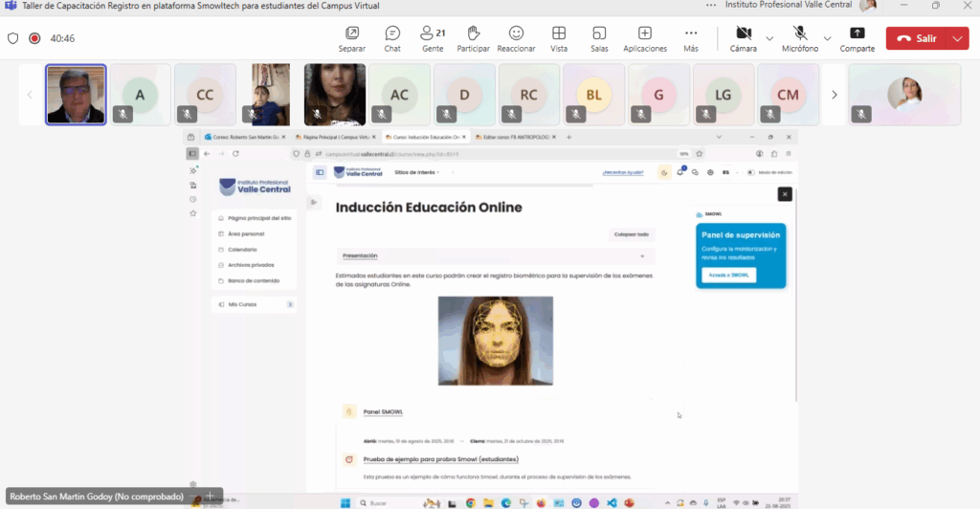Share screen with Comparte

click(857, 38)
